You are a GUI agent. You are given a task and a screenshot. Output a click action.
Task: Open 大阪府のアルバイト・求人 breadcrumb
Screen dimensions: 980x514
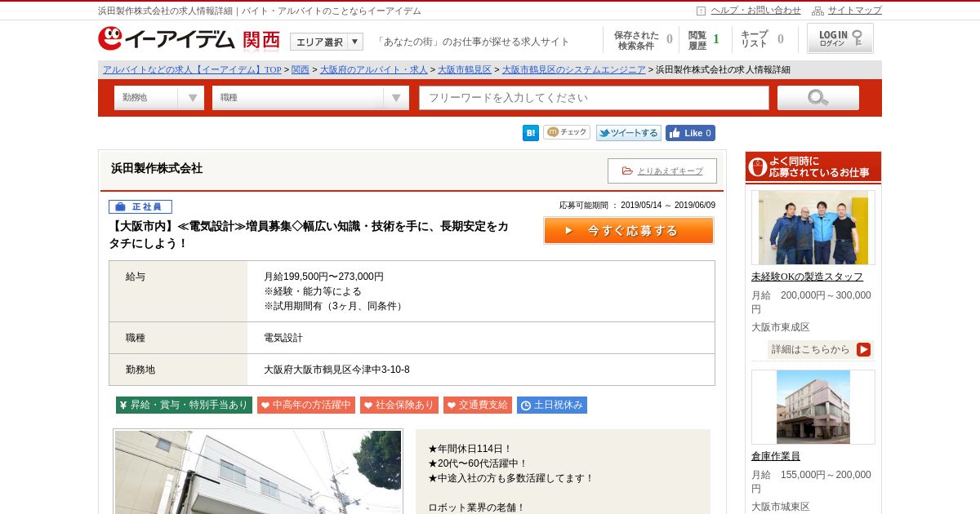(373, 69)
